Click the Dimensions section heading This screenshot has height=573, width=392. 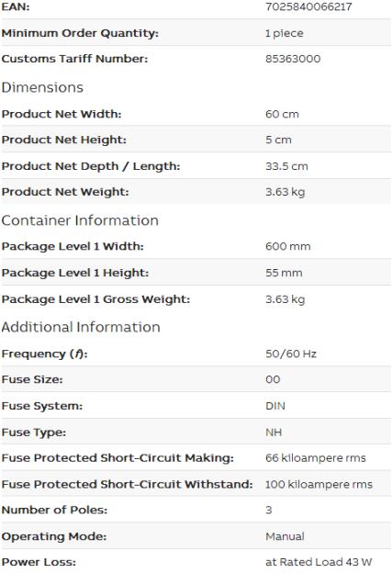(x=42, y=88)
